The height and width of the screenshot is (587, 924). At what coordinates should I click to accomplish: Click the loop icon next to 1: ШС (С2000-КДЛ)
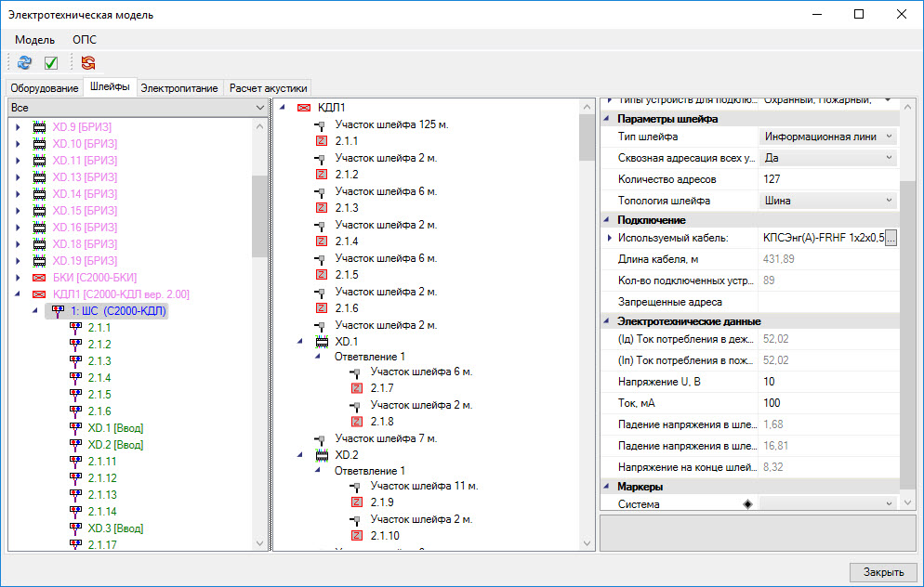point(58,311)
